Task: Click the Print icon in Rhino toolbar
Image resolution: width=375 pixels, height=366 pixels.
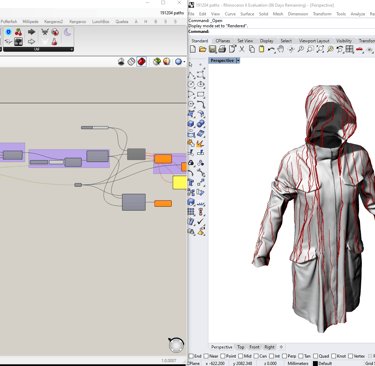Action: click(x=222, y=49)
